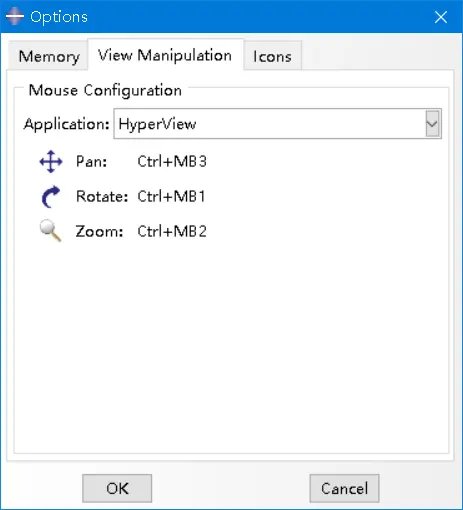
Task: Switch to the Memory tab
Action: click(49, 56)
